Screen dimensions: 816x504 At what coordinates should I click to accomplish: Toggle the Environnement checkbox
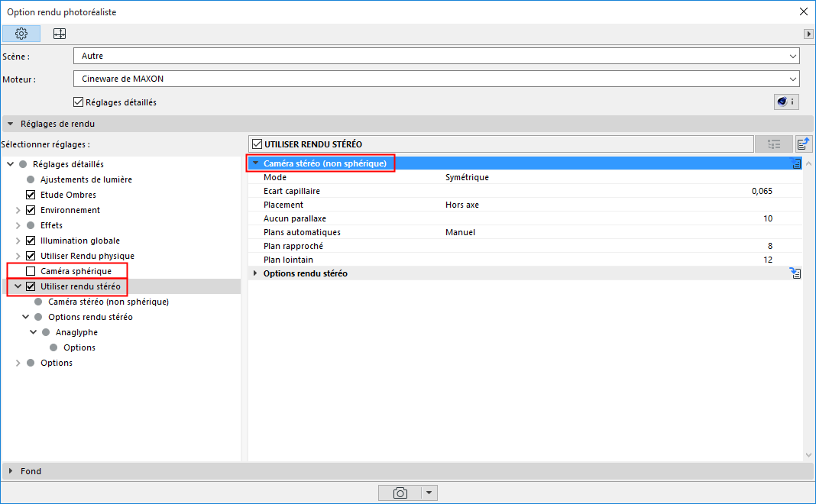pyautogui.click(x=31, y=210)
